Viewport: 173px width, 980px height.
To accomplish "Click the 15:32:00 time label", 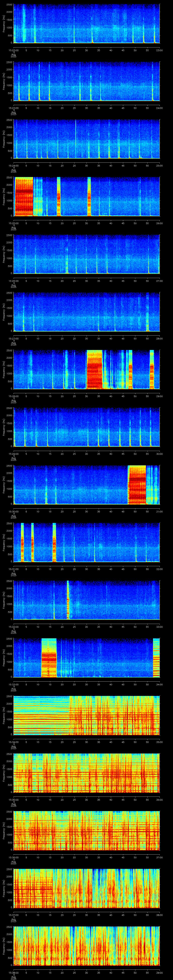I will coord(13,627).
